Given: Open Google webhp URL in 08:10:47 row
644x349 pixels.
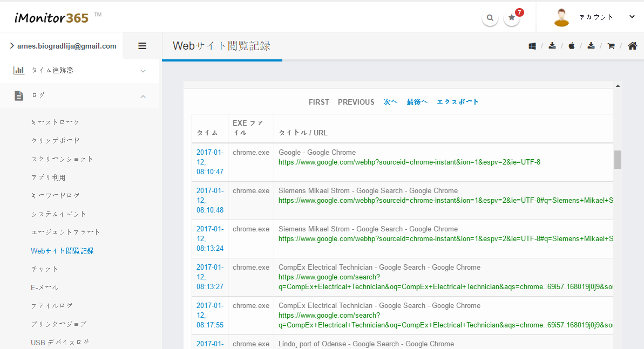Looking at the screenshot, I should (x=410, y=162).
